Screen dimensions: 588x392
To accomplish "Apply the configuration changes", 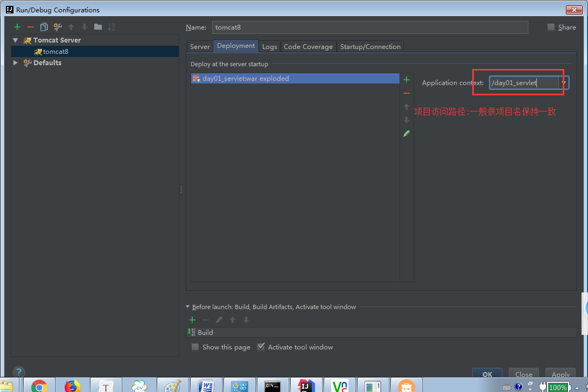I will (x=560, y=374).
